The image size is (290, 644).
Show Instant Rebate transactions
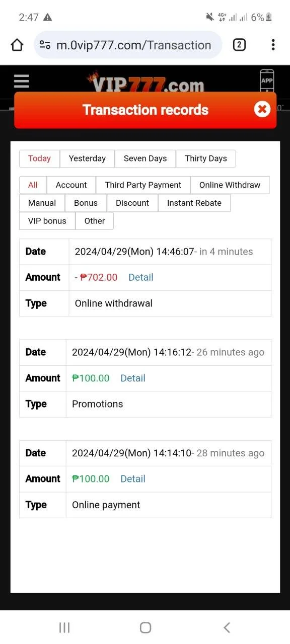194,203
